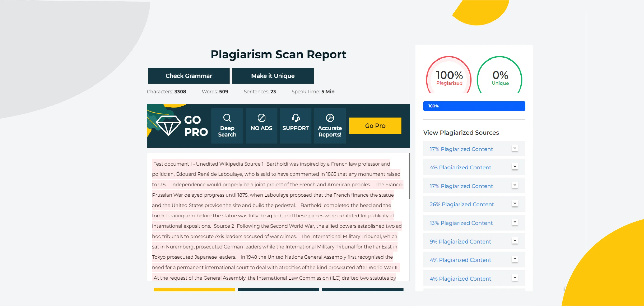The width and height of the screenshot is (644, 306).
Task: Click the Plagiarism Scan Report title
Action: [x=278, y=54]
